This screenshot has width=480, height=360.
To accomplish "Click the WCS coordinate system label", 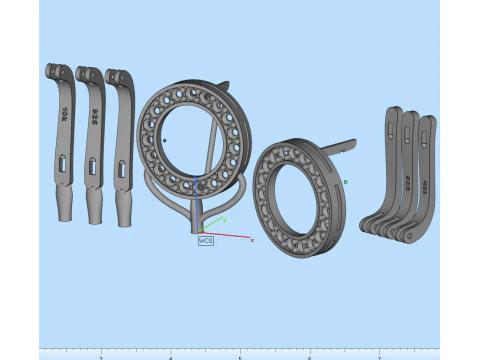I will click(206, 241).
